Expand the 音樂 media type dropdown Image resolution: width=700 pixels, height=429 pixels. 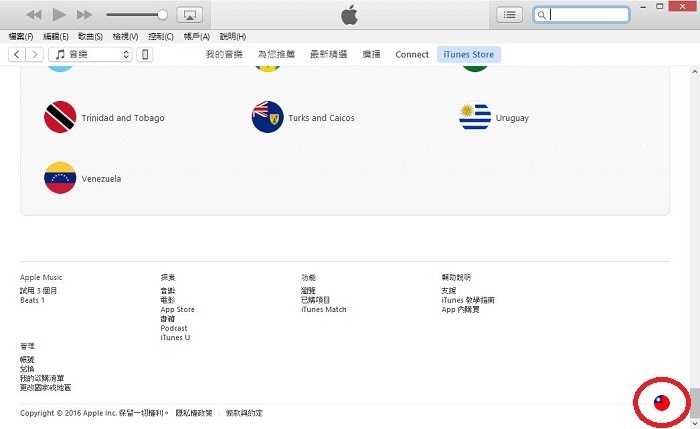coord(90,54)
